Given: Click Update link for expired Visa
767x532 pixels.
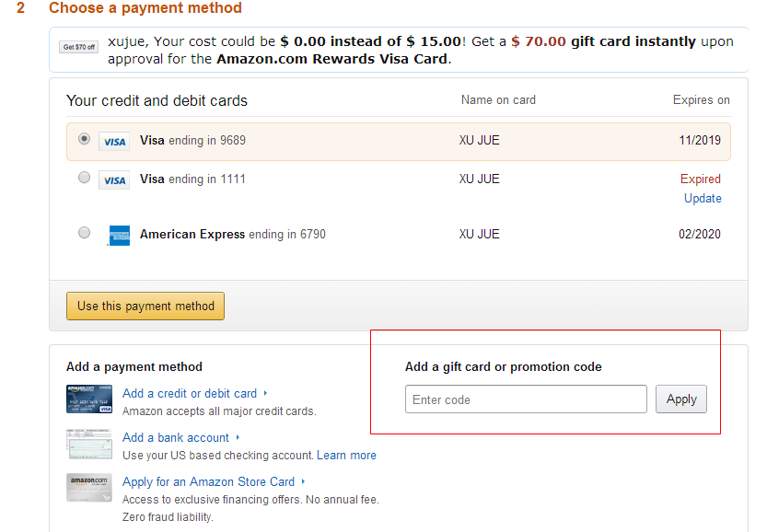Looking at the screenshot, I should (x=703, y=199).
